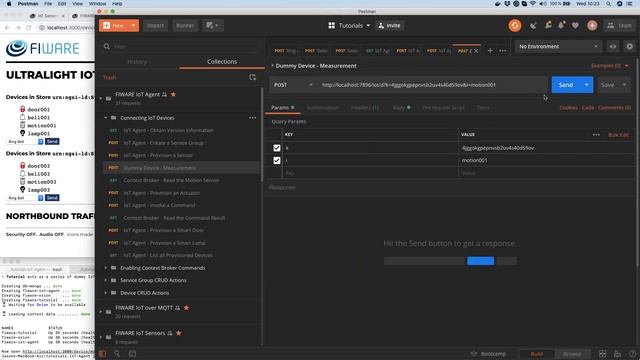
Task: Collapse the FIWARE IoT Agent collection
Action: (x=101, y=98)
